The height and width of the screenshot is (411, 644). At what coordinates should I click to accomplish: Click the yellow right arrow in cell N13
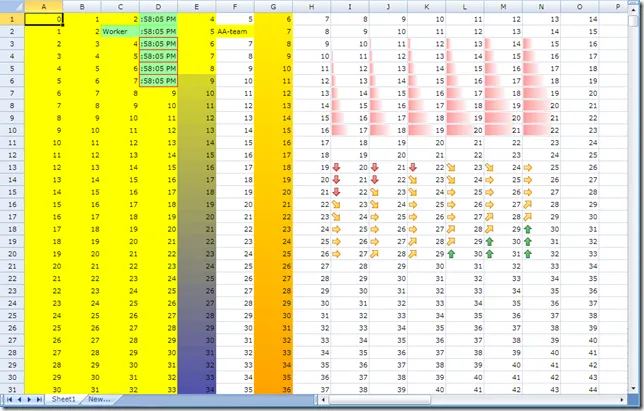[527, 167]
